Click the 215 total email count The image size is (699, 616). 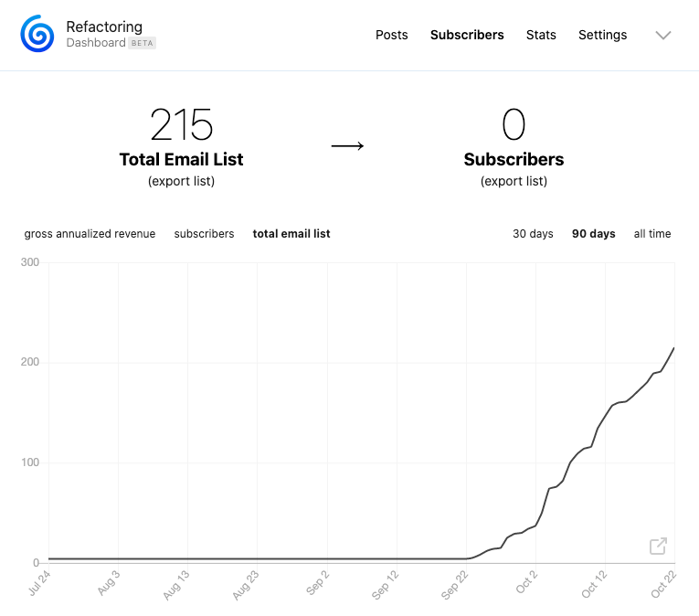182,124
